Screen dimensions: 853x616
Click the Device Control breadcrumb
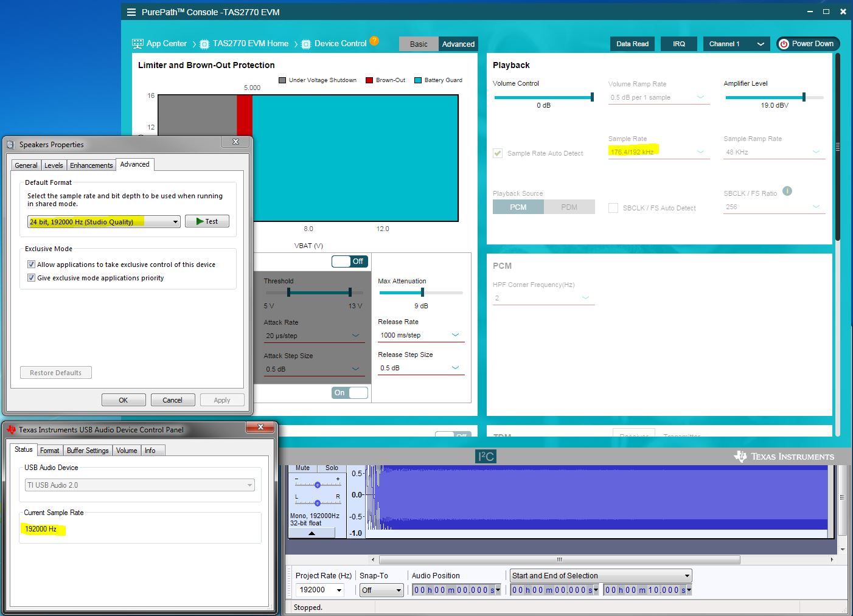[334, 44]
